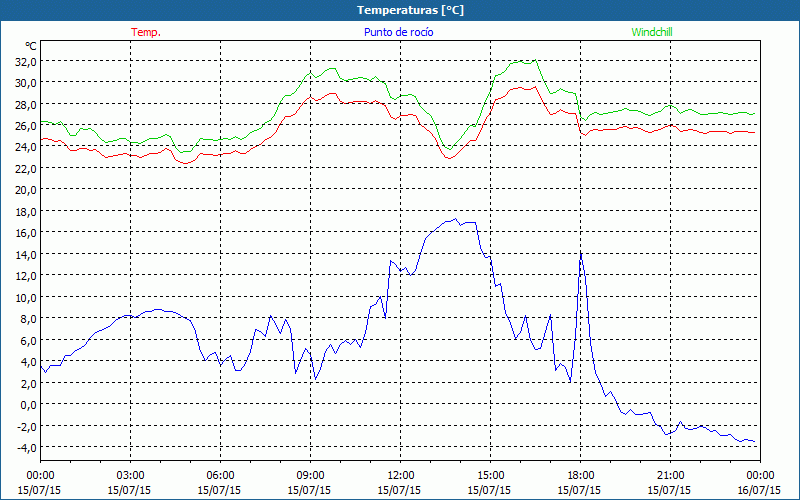The width and height of the screenshot is (800, 500).
Task: Click the 18,0 y-axis value
Action: coord(27,211)
